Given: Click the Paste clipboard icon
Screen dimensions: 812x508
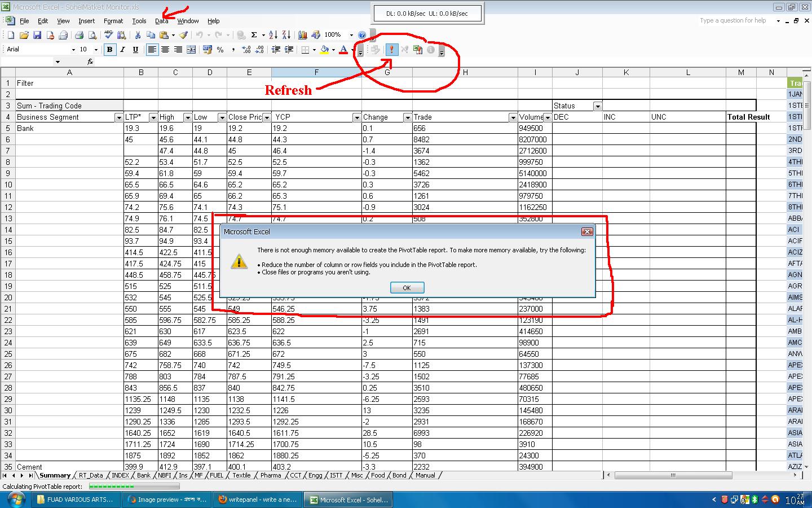Looking at the screenshot, I should coord(164,35).
